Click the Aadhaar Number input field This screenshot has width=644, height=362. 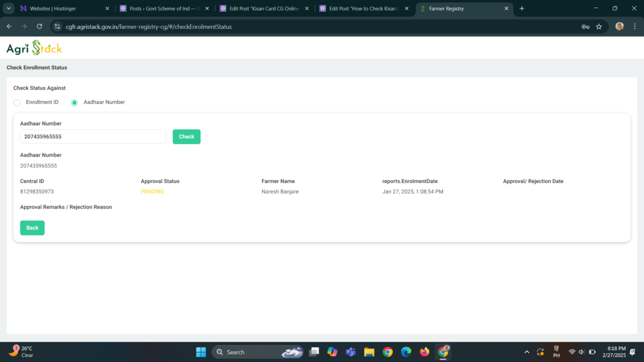click(x=93, y=136)
